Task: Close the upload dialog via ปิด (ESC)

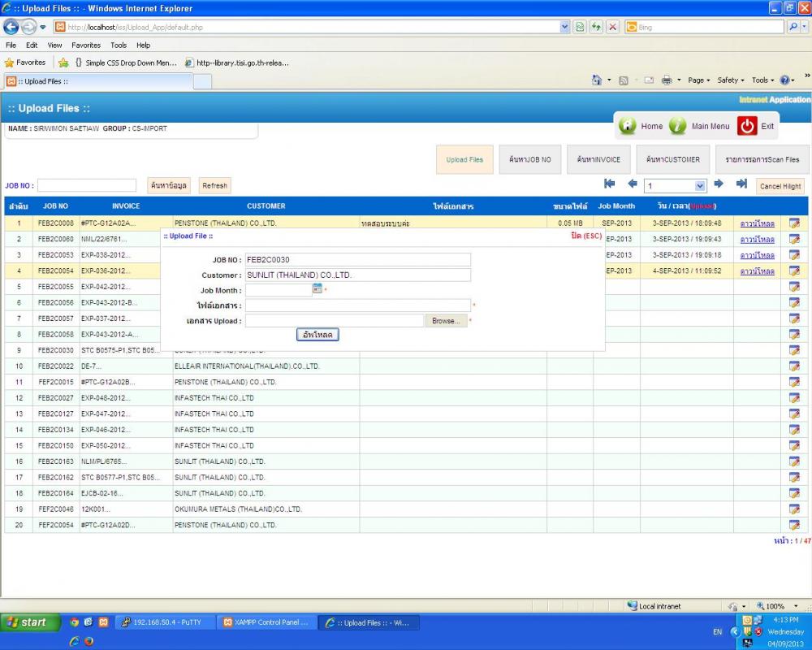Action: pyautogui.click(x=586, y=236)
